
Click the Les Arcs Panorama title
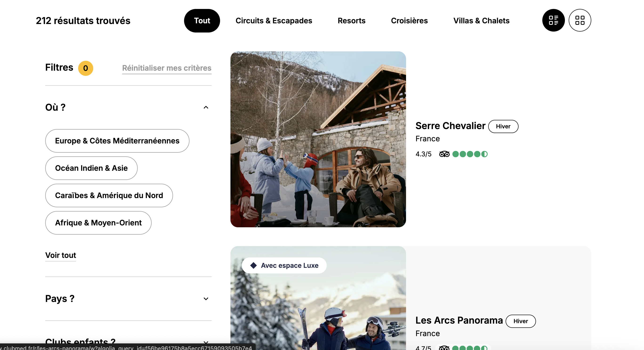click(x=459, y=321)
